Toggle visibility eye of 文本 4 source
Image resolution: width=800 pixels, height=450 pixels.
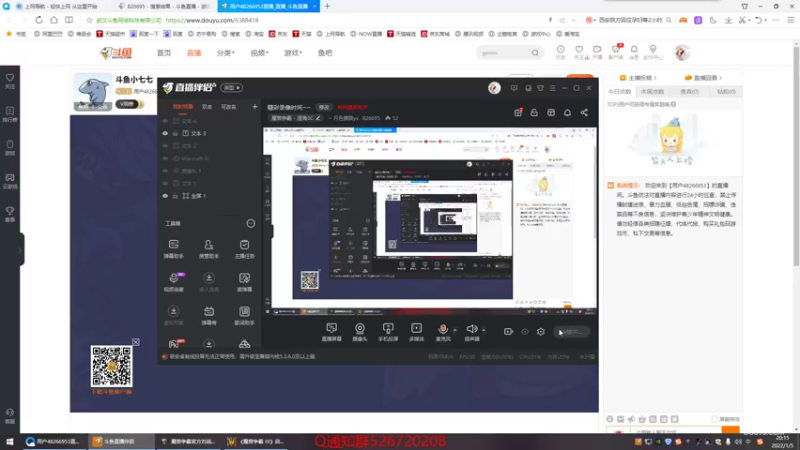coord(165,121)
